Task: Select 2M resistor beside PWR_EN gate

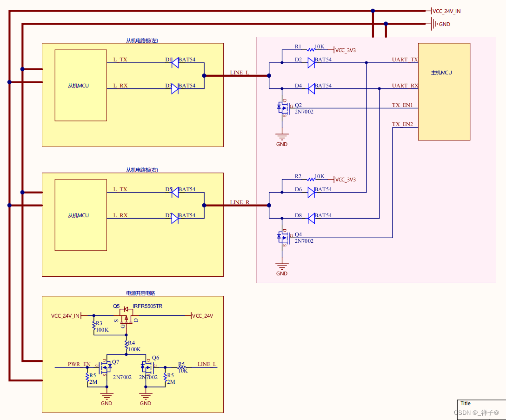Action: [87, 378]
